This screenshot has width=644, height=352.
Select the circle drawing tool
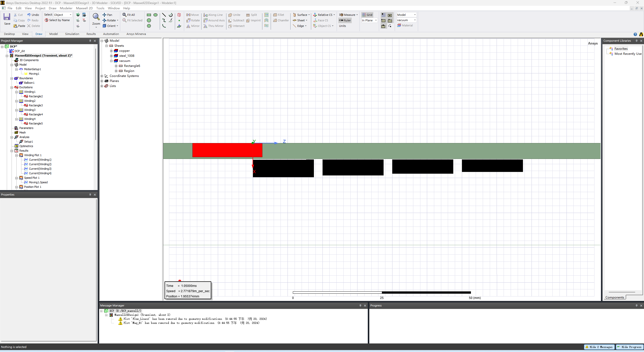[x=149, y=20]
